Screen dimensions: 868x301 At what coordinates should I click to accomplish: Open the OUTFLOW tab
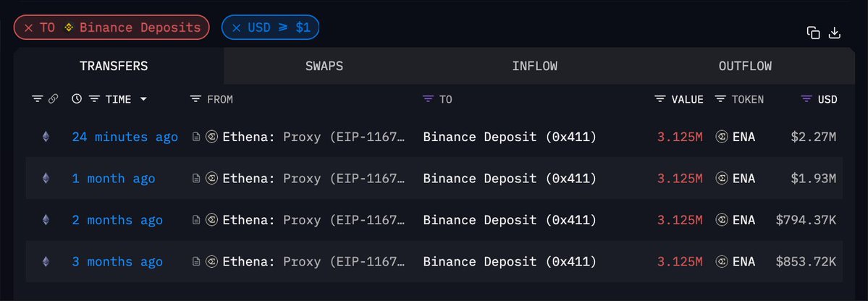pos(745,66)
